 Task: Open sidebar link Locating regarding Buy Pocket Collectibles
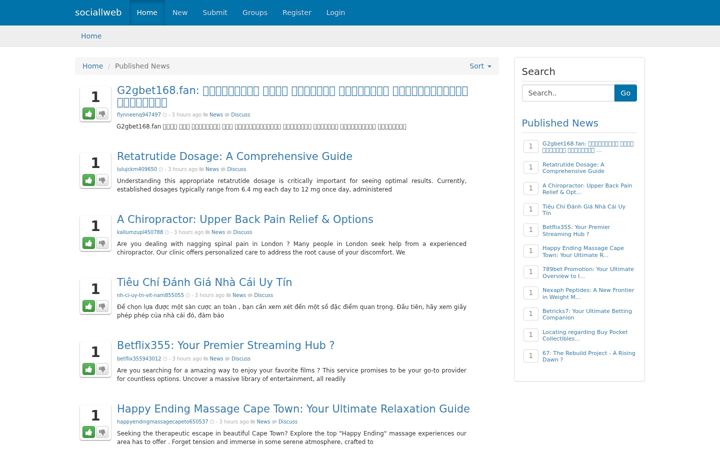pos(585,335)
